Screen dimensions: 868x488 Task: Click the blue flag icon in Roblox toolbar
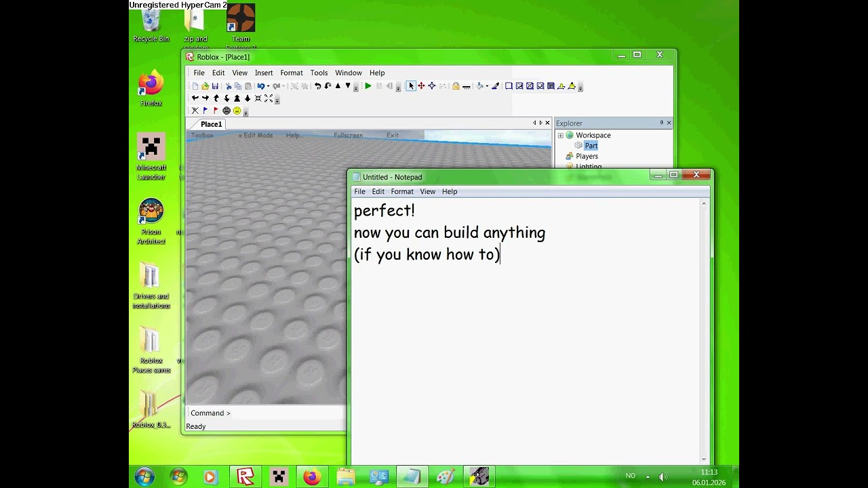coord(205,110)
